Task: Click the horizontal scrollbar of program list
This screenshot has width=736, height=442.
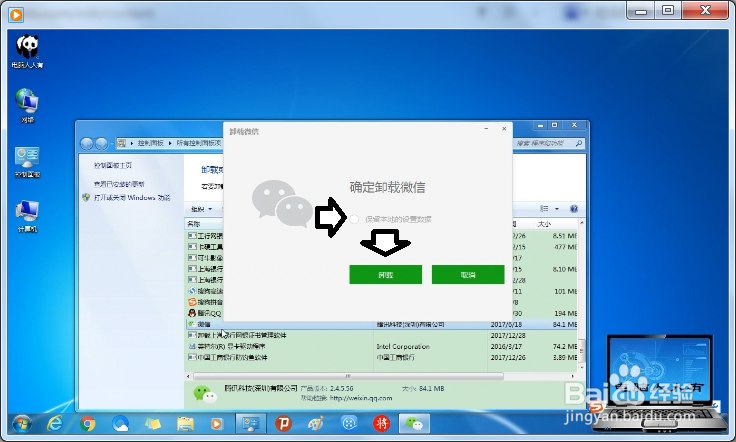Action: pos(348,376)
